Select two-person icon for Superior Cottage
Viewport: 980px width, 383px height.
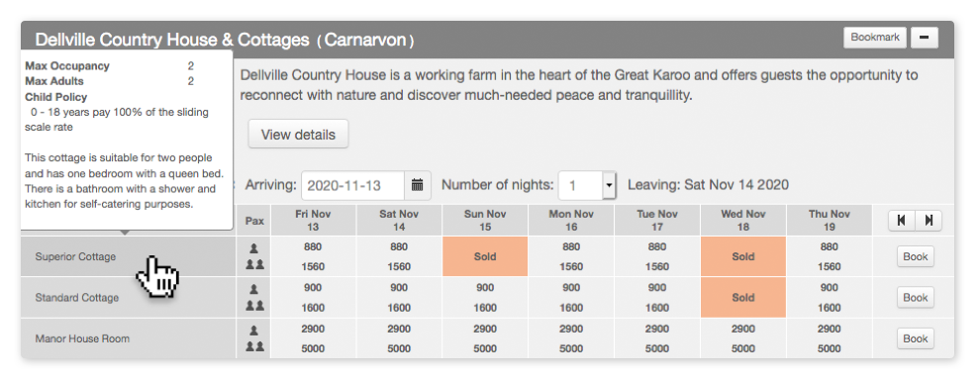(254, 265)
